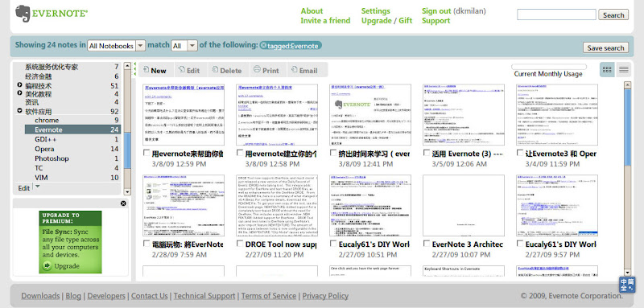Image resolution: width=644 pixels, height=308 pixels.
Task: Delete the selected note
Action: point(227,70)
